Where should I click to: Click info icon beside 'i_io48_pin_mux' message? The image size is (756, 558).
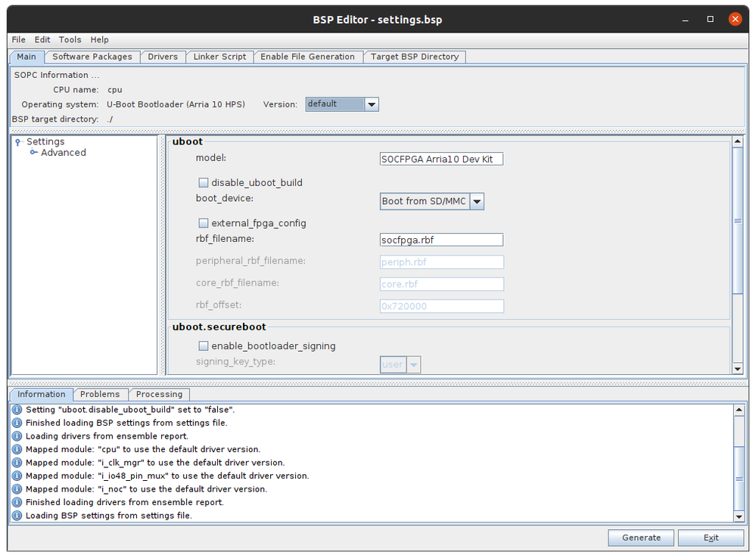click(x=17, y=476)
